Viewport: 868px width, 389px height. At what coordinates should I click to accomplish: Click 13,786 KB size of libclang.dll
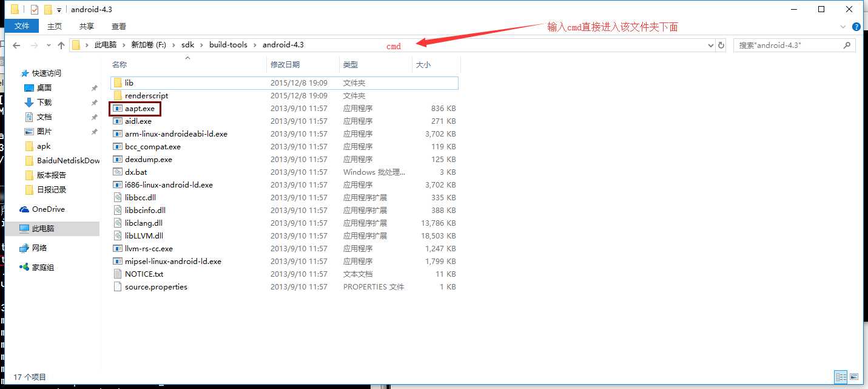437,223
